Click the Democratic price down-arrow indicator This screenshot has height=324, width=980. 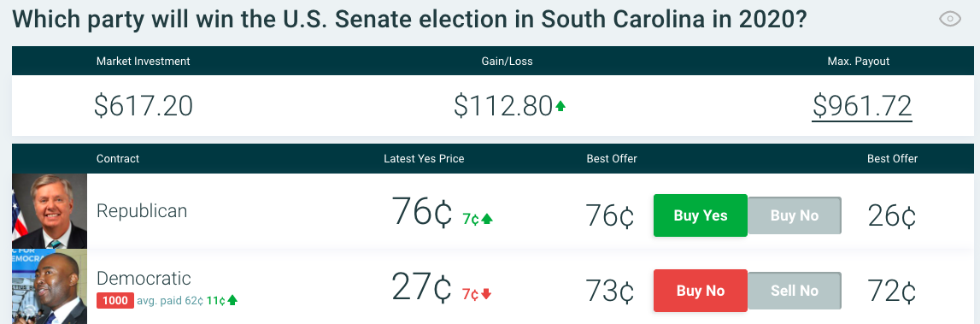coord(486,294)
